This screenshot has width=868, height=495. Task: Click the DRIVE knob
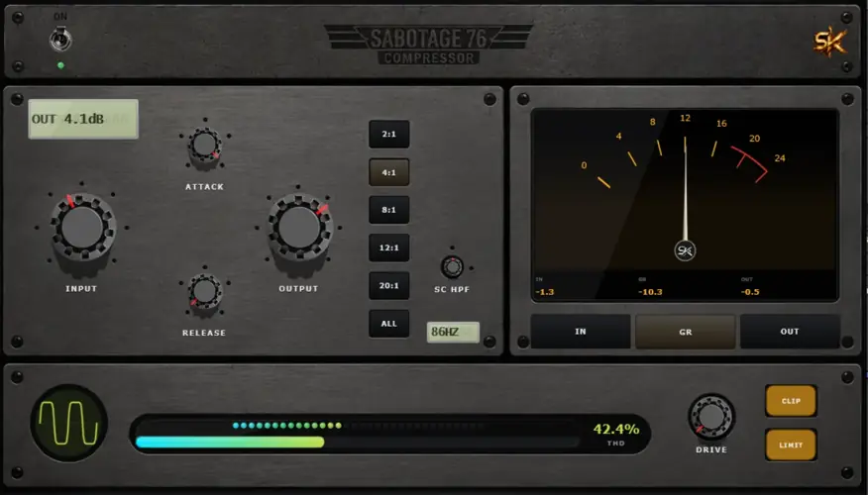711,418
